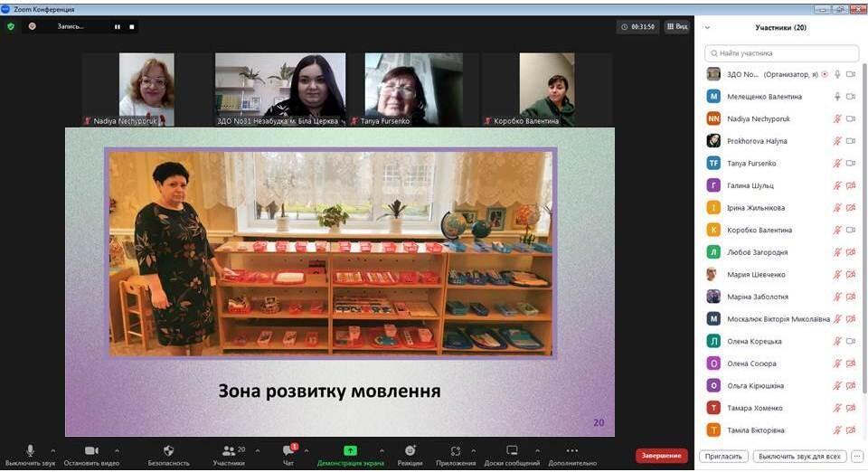Click the organizer ЗДО No... row
The height and width of the screenshot is (472, 868).
[781, 74]
